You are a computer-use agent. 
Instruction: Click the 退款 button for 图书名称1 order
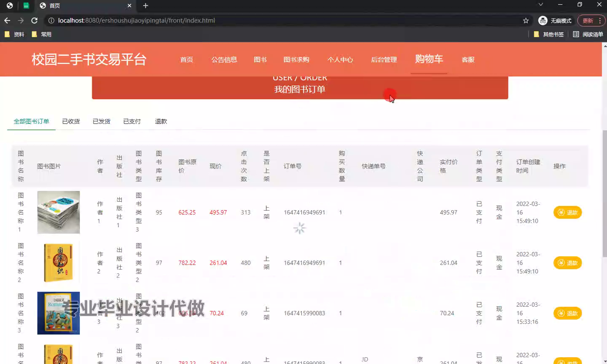pyautogui.click(x=567, y=212)
